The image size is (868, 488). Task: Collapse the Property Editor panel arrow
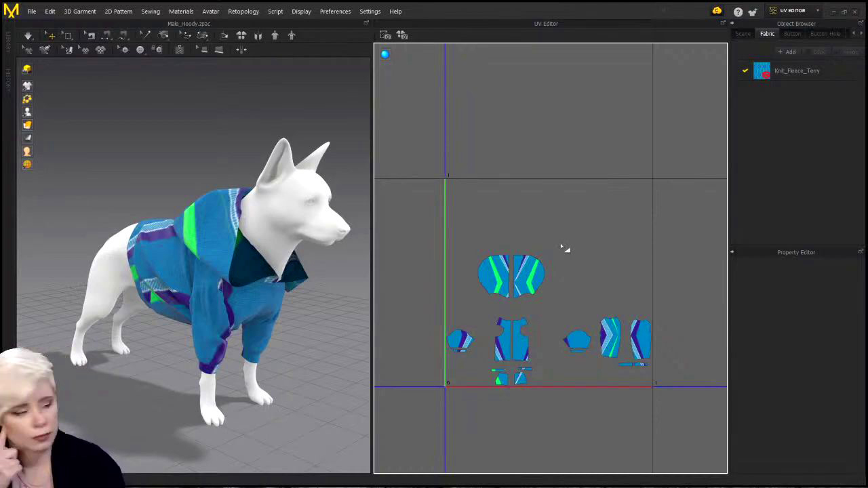pyautogui.click(x=732, y=252)
